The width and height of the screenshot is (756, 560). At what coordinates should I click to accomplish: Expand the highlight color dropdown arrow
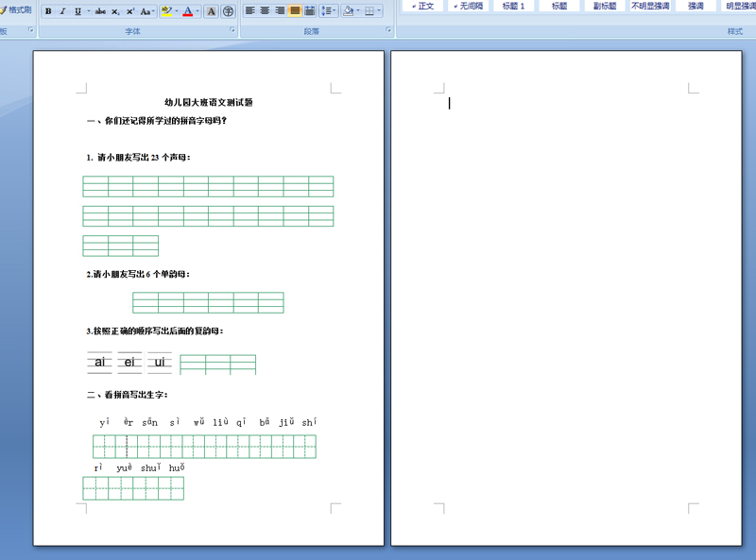(177, 11)
